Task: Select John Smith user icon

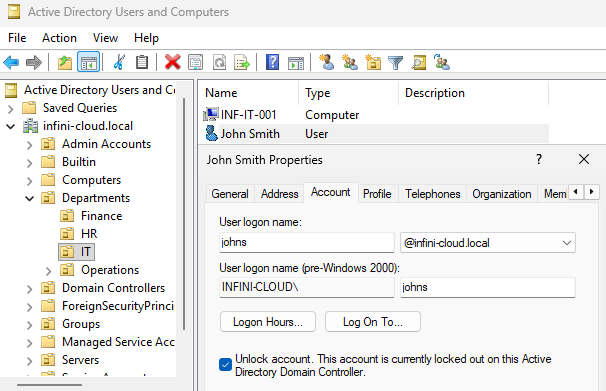Action: click(211, 133)
